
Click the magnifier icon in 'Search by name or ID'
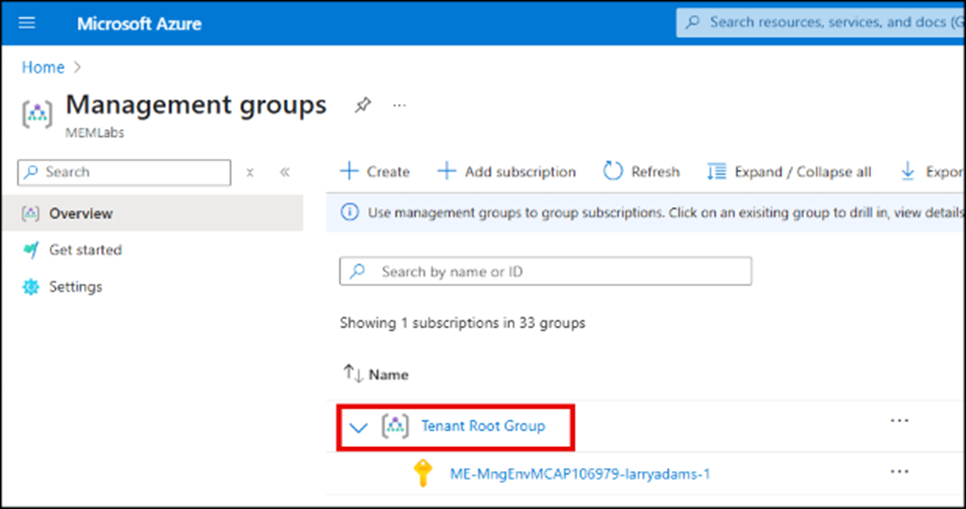pyautogui.click(x=357, y=271)
